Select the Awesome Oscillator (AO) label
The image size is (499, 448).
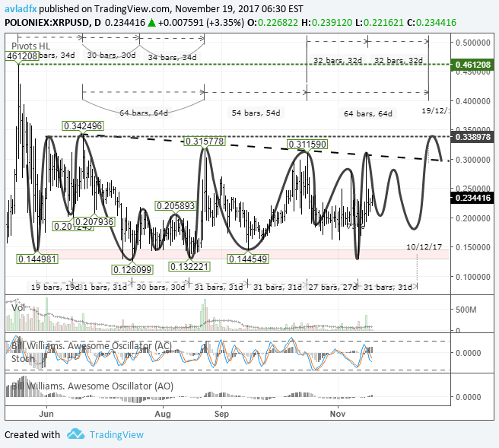click(x=92, y=386)
